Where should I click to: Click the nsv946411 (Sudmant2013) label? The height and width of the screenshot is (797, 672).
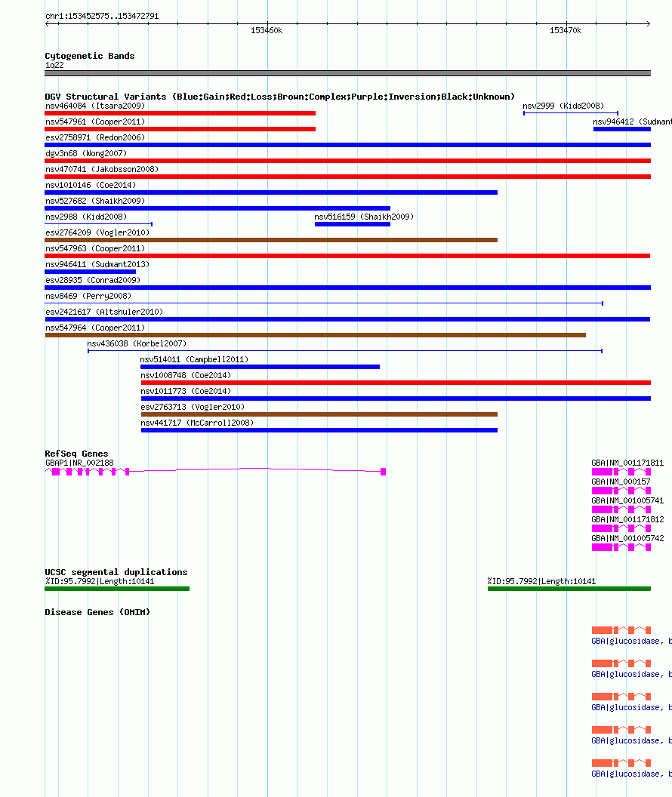(x=97, y=264)
